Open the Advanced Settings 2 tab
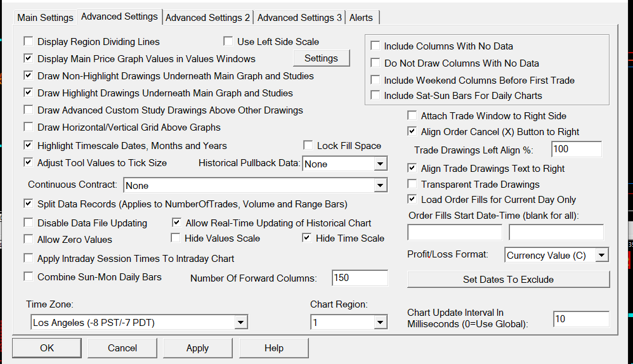This screenshot has width=633, height=364. pos(207,18)
